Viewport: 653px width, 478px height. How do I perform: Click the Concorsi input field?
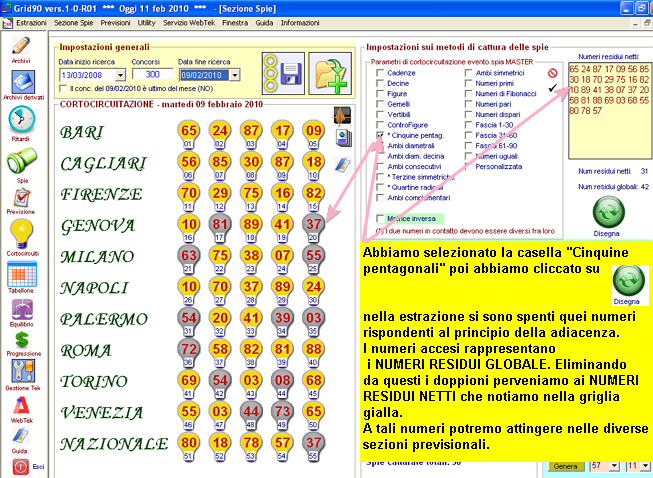[x=152, y=74]
